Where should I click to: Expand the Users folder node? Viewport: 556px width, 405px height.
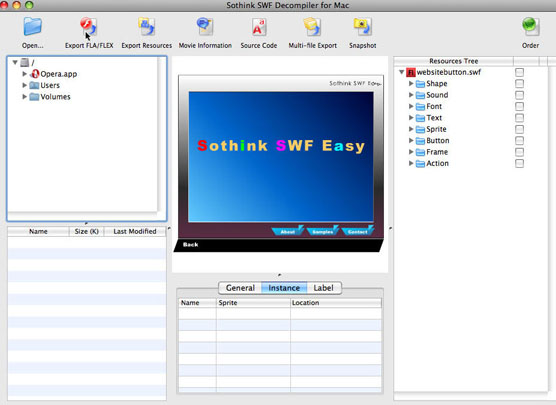click(x=24, y=85)
